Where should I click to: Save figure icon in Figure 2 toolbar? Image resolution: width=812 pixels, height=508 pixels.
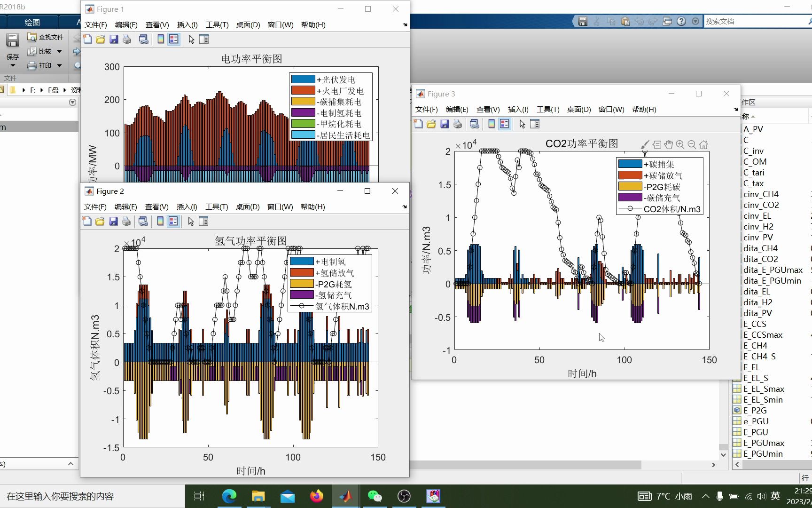pos(113,222)
